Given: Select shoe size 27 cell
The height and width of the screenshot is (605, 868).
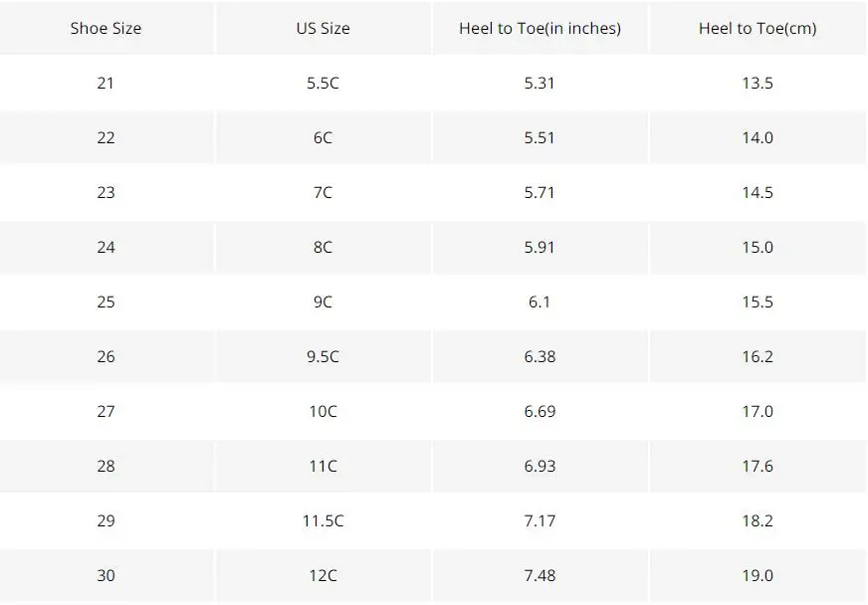Looking at the screenshot, I should pos(106,412).
